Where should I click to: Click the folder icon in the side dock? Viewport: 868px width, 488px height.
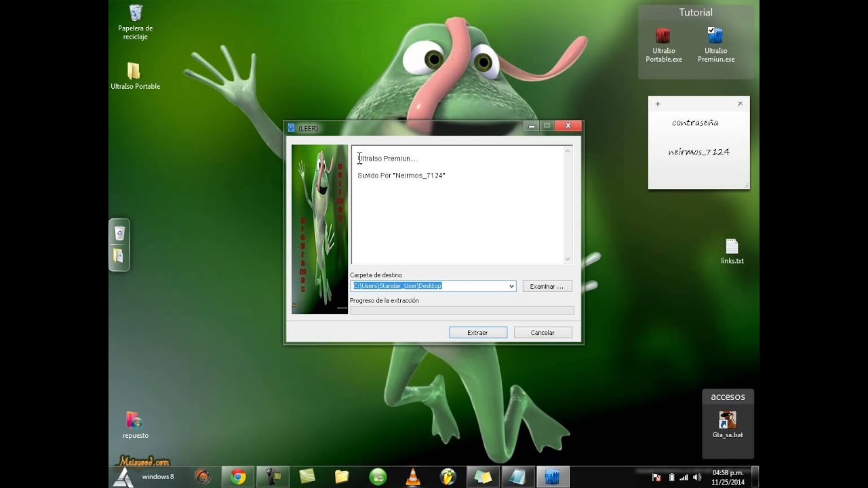coord(119,256)
